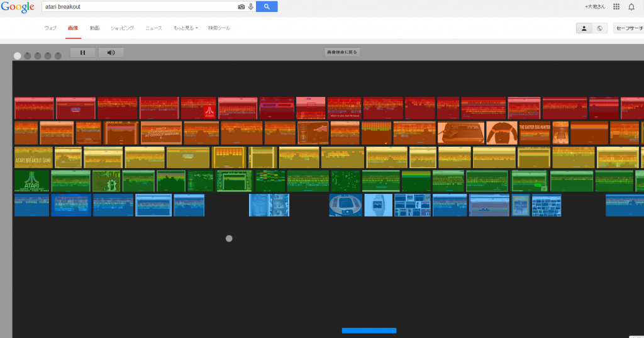Show notifications via bell icon

tap(631, 6)
